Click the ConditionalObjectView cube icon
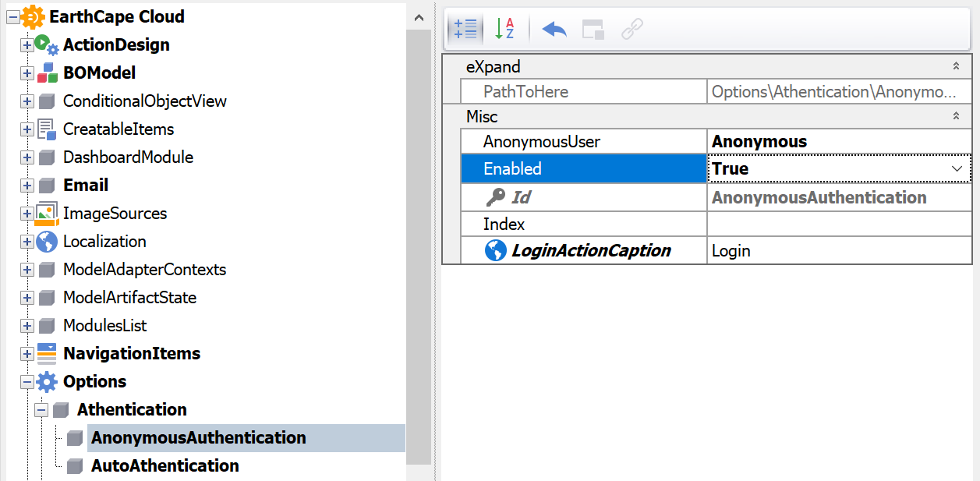Viewport: 980px width, 481px height. [x=47, y=101]
